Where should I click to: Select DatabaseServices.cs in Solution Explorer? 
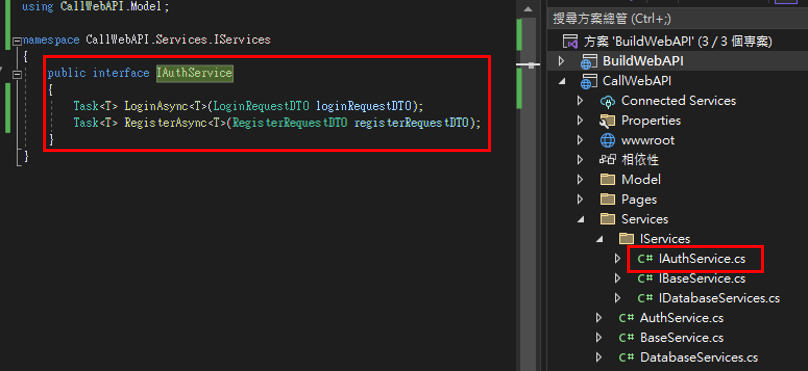[699, 358]
